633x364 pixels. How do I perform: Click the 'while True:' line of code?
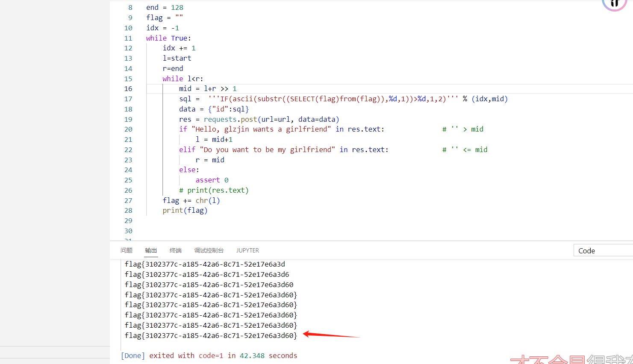click(x=168, y=38)
